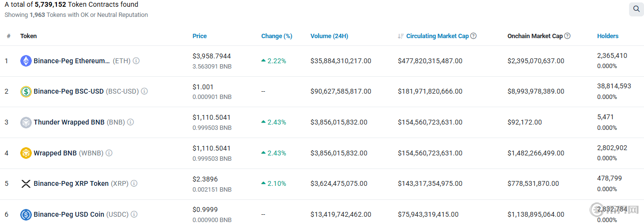Image resolution: width=644 pixels, height=223 pixels.
Task: Sort table by Change (%) column
Action: tap(277, 36)
